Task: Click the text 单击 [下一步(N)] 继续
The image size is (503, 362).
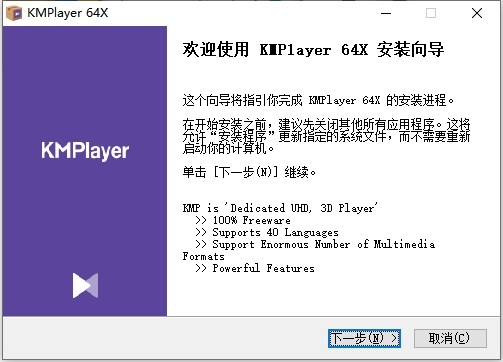Action: point(249,172)
